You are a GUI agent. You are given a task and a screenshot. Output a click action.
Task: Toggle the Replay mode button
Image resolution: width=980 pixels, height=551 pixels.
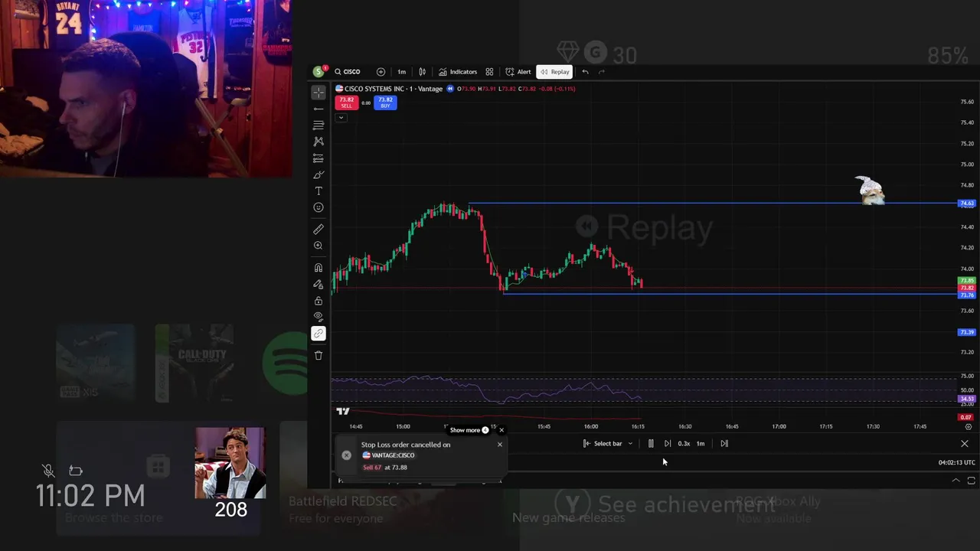click(554, 72)
